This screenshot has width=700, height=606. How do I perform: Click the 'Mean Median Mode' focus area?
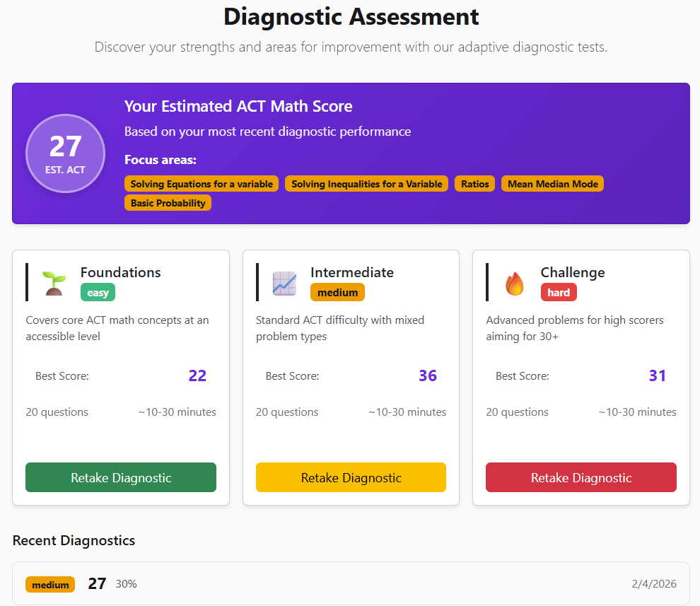(x=552, y=183)
